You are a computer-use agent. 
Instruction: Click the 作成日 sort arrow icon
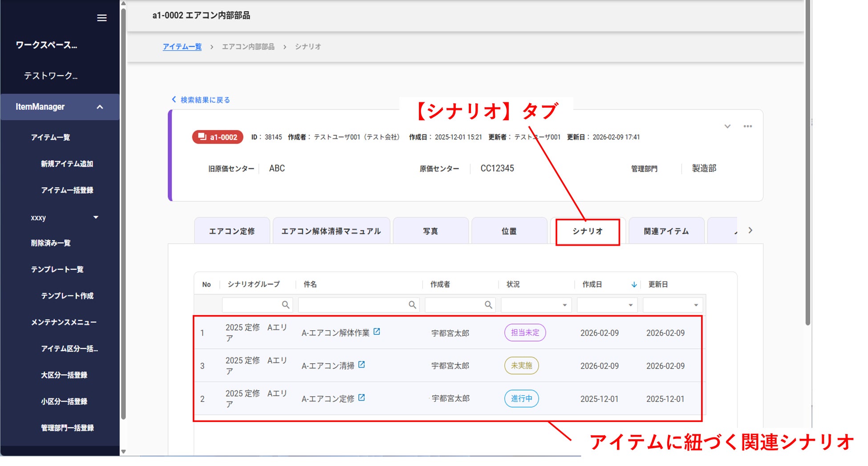(x=634, y=284)
